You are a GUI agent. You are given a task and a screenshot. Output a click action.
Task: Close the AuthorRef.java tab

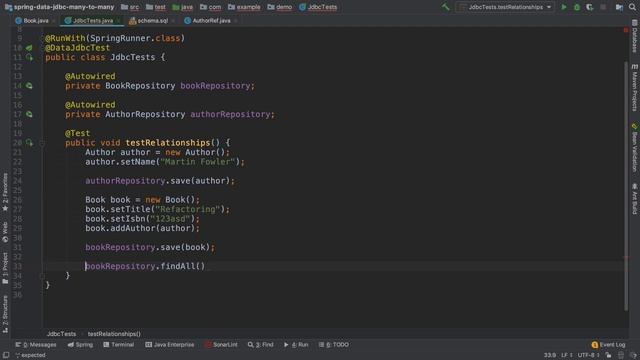pyautogui.click(x=236, y=21)
